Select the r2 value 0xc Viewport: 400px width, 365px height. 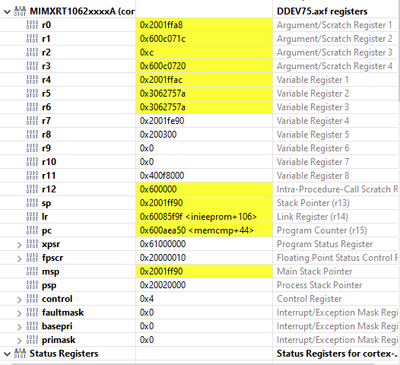(x=147, y=52)
